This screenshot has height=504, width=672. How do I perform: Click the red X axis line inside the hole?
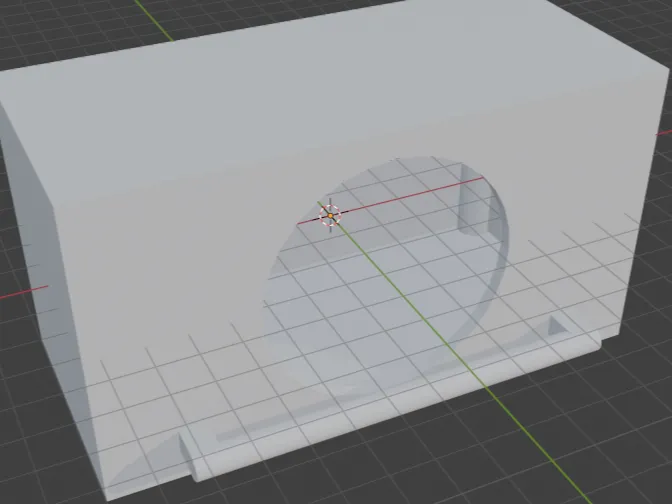click(411, 197)
